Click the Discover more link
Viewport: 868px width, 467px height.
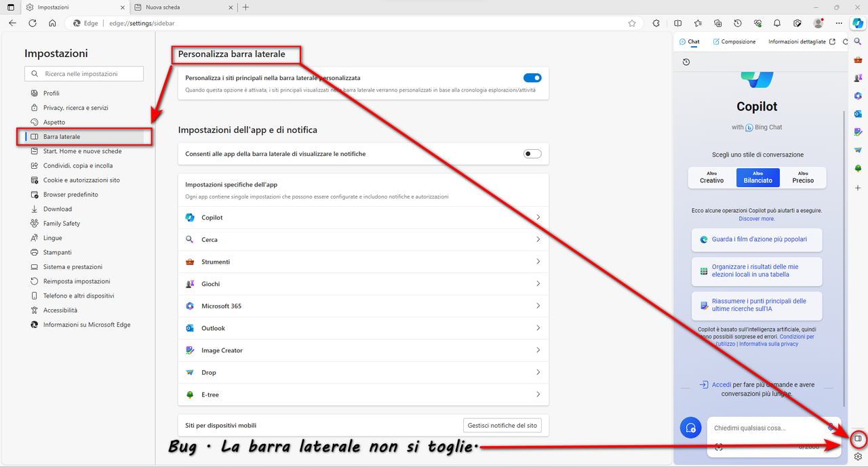pyautogui.click(x=757, y=219)
